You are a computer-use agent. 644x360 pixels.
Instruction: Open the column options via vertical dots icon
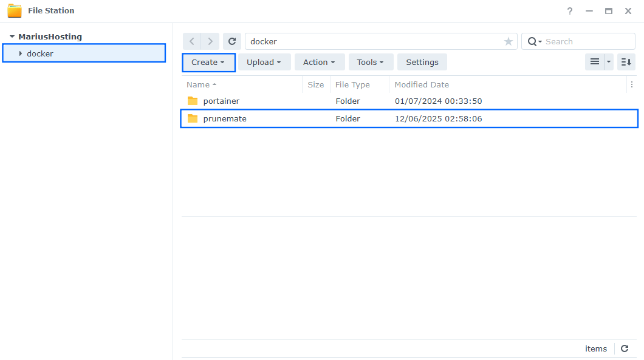[x=632, y=84]
